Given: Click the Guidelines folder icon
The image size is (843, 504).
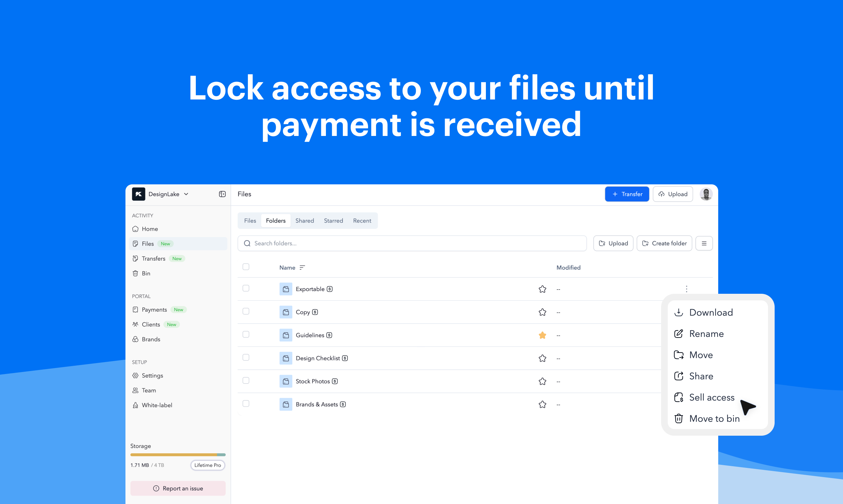Looking at the screenshot, I should [x=285, y=335].
